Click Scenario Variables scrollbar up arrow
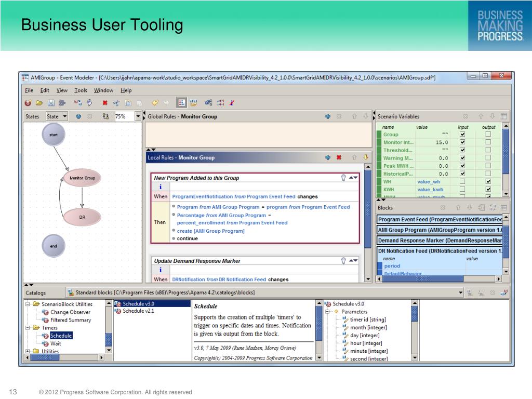The height and width of the screenshot is (399, 532). click(506, 126)
